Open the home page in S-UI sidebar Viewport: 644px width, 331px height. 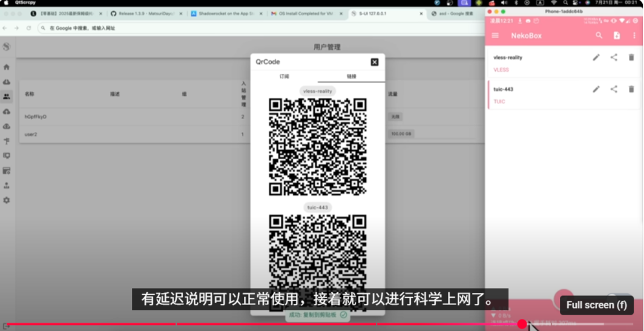[7, 67]
